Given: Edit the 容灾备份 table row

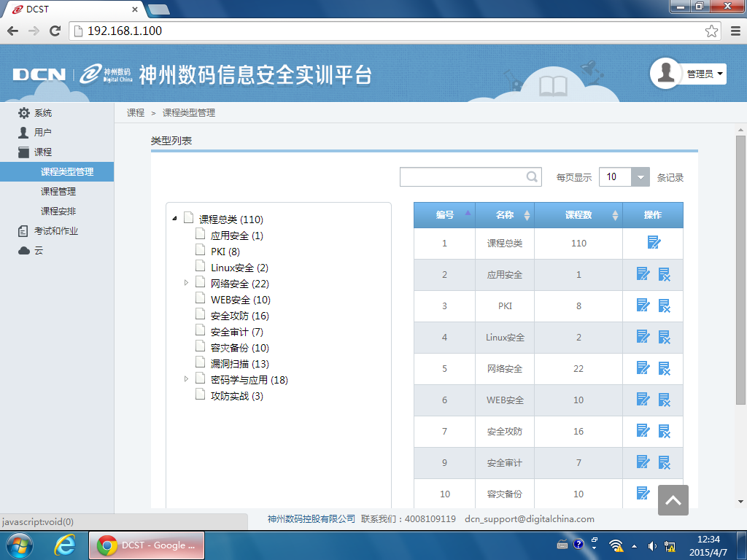Looking at the screenshot, I should [643, 493].
